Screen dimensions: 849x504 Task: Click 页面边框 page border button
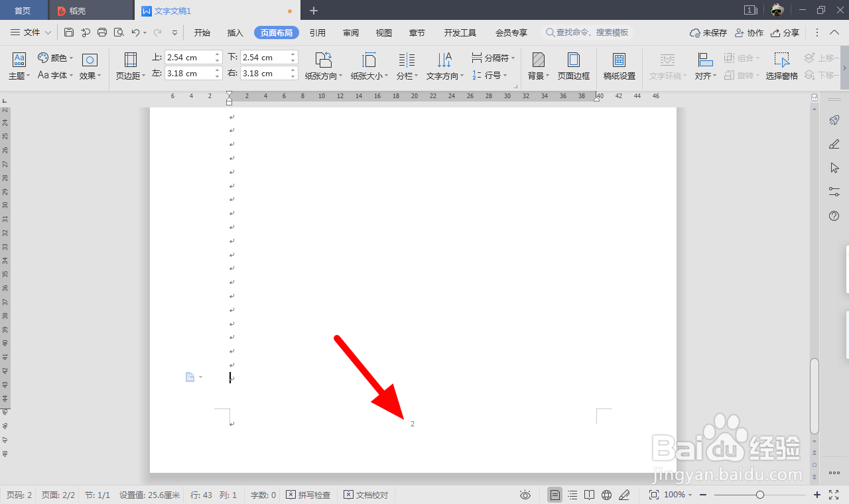click(x=574, y=67)
